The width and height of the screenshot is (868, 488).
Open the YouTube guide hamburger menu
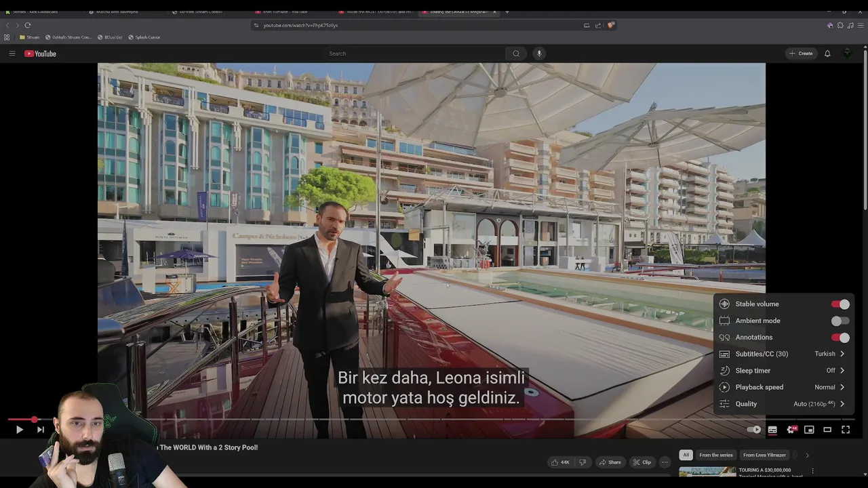tap(12, 54)
